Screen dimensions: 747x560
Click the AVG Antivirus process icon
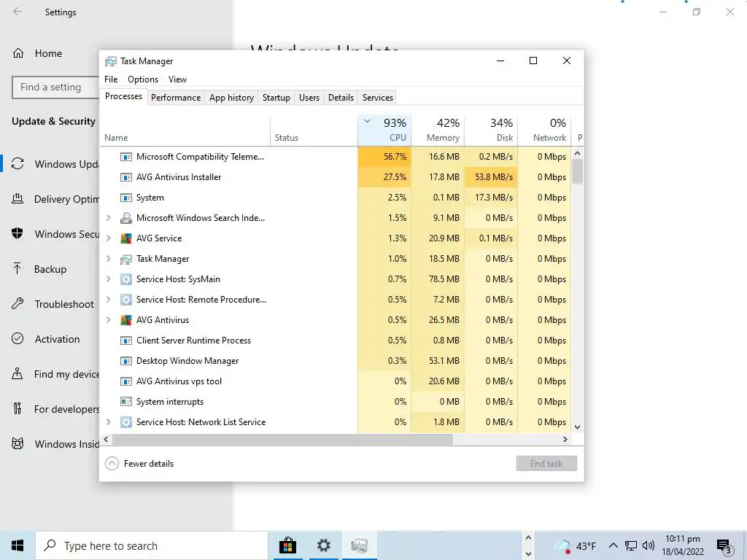tap(125, 320)
